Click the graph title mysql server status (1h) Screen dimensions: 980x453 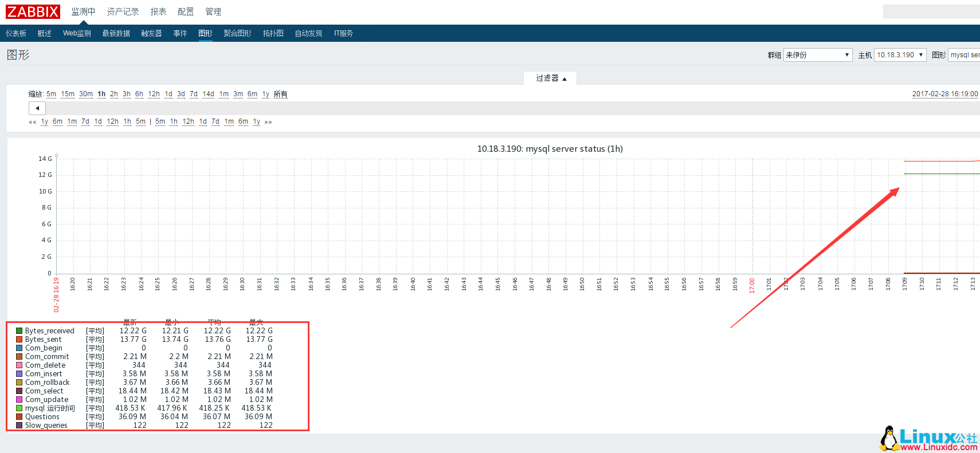point(550,149)
